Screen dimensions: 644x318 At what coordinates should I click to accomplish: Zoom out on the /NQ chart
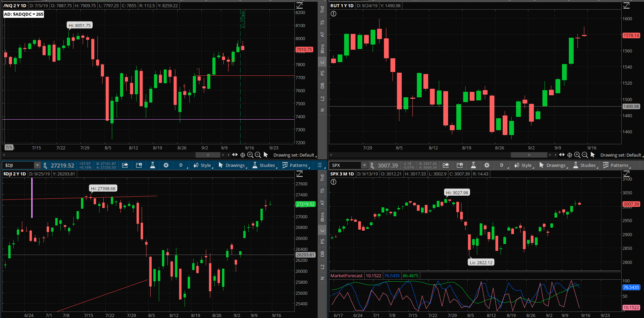click(x=258, y=155)
